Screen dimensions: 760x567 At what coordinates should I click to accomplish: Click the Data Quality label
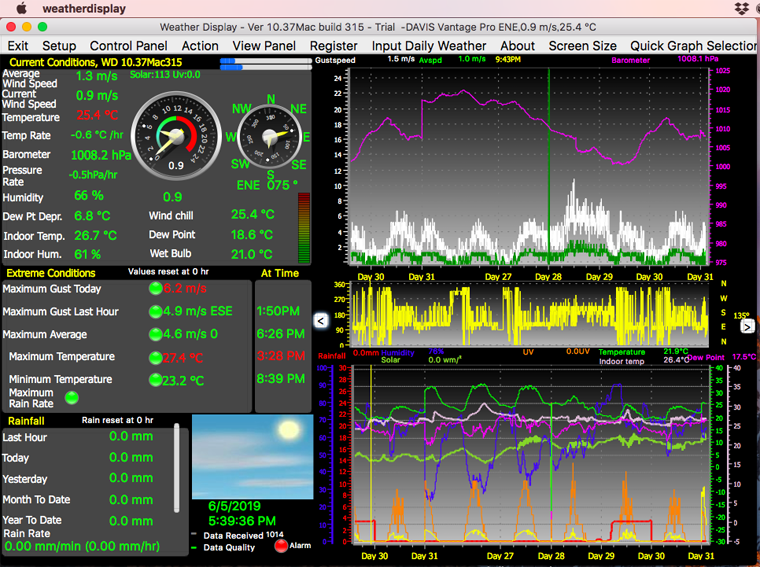tap(229, 548)
